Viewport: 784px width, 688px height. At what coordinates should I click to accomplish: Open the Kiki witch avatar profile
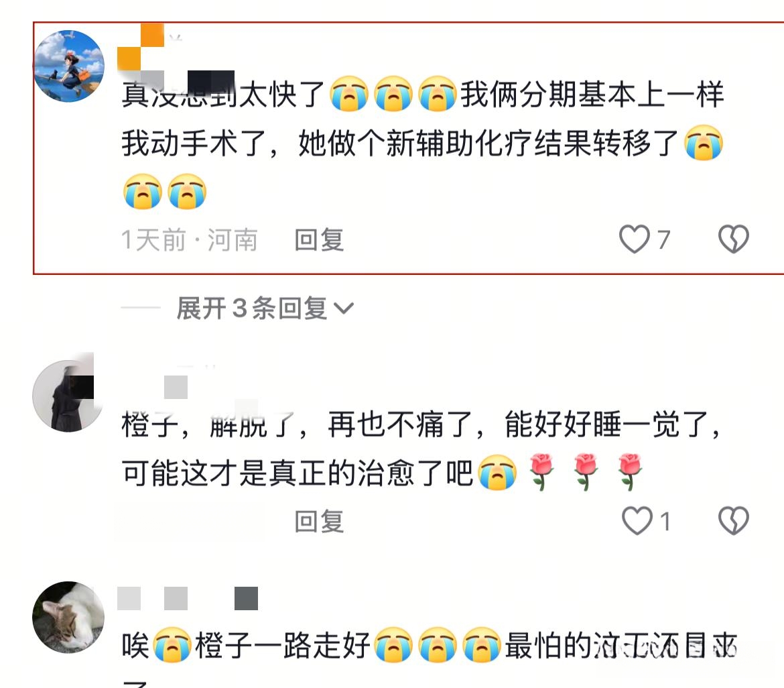69,66
